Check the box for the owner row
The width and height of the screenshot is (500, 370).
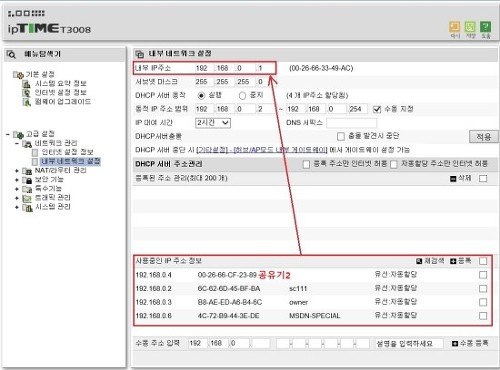(483, 302)
